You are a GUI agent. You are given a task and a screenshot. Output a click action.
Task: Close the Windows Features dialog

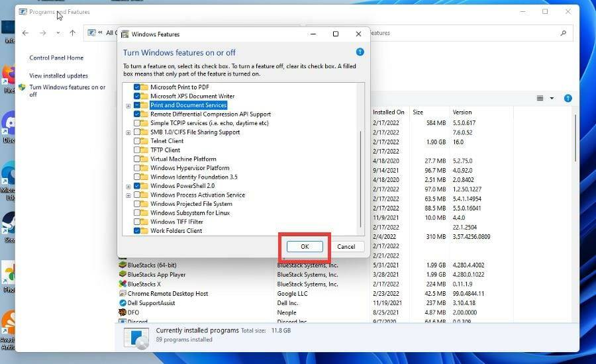pos(358,34)
